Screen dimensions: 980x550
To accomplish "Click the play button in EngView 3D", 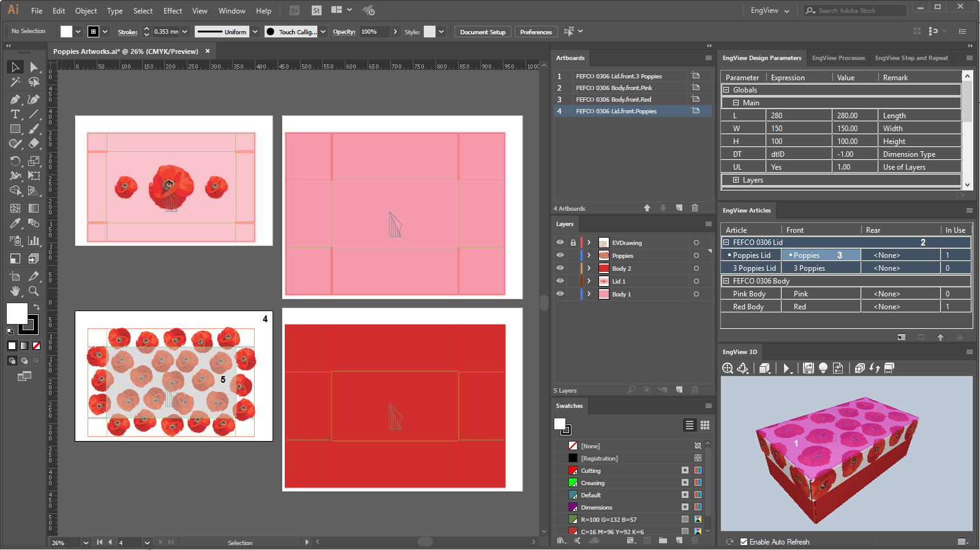I will click(786, 368).
